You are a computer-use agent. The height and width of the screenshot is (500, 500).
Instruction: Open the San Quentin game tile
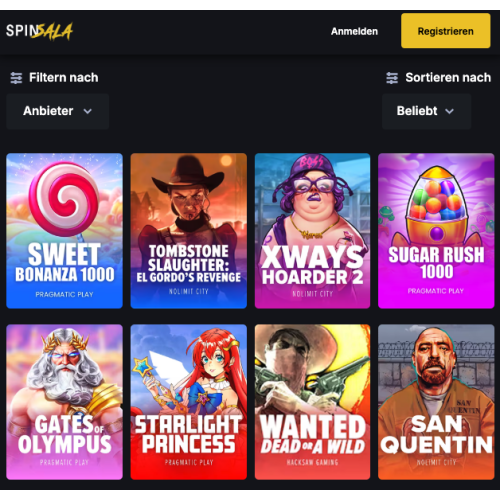436,402
